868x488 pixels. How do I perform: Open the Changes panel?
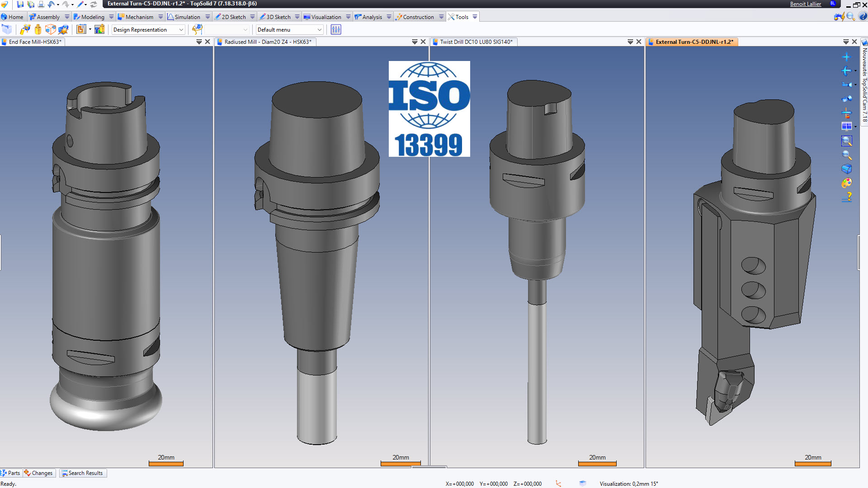click(x=39, y=473)
